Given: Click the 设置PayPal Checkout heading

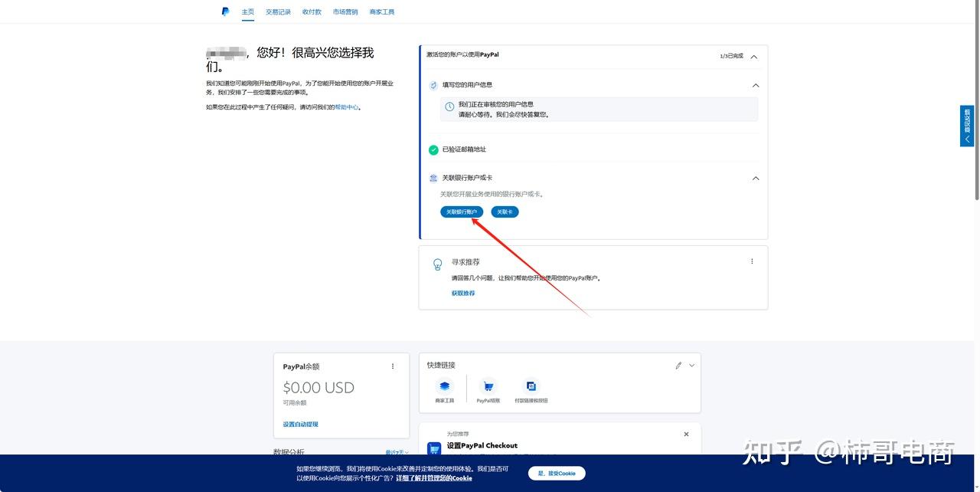Looking at the screenshot, I should pos(482,445).
